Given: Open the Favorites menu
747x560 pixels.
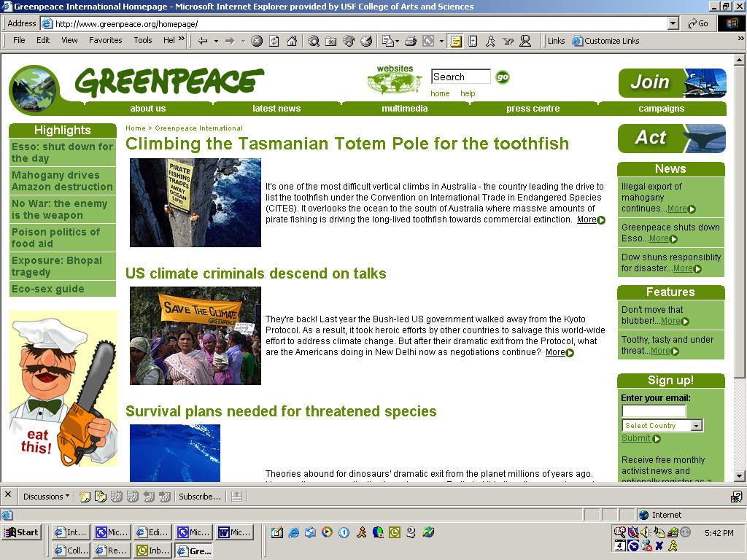Looking at the screenshot, I should pyautogui.click(x=105, y=40).
